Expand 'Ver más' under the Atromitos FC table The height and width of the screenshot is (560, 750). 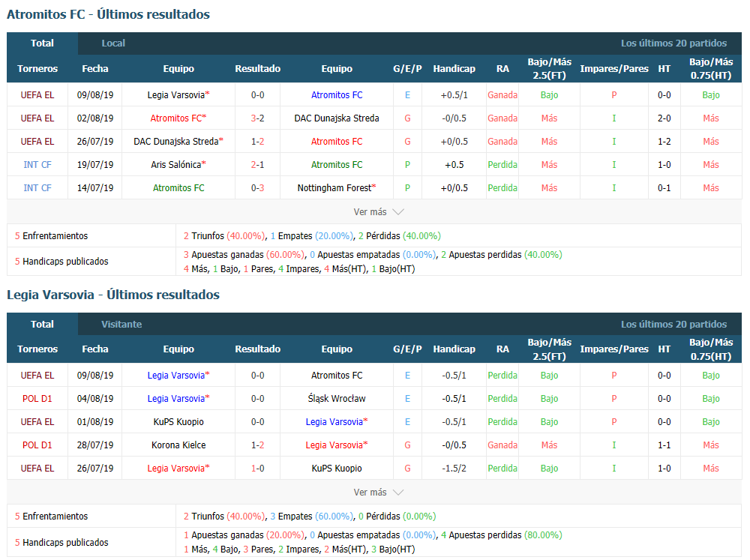[x=378, y=212]
